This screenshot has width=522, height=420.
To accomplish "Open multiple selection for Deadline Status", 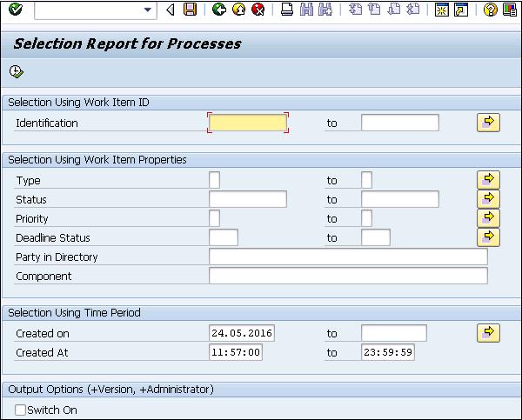I will click(488, 237).
